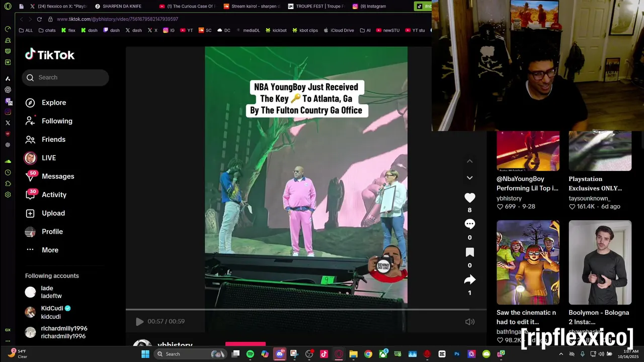Seek on the video progress bar
Screen dimensions: 644x362
[x=306, y=310]
